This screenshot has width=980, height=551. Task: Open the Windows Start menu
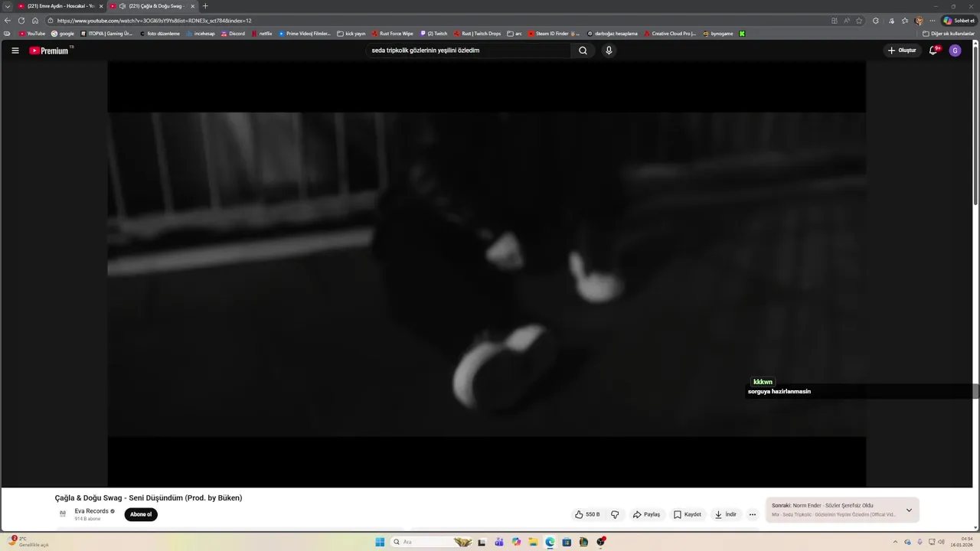(380, 542)
